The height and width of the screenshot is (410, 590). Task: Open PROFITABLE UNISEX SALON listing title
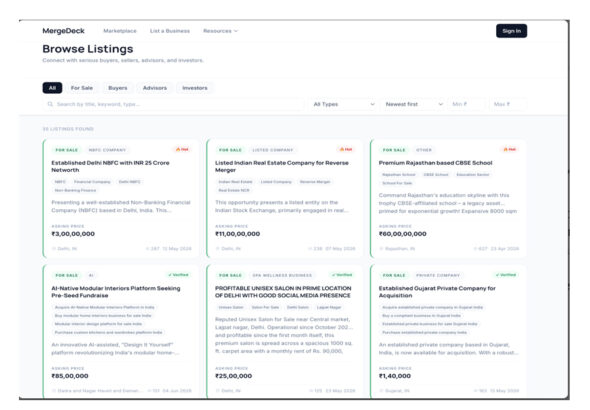click(x=283, y=292)
